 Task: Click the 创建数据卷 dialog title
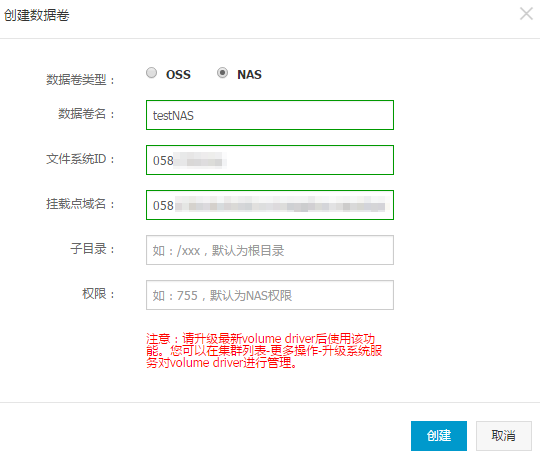pyautogui.click(x=37, y=15)
